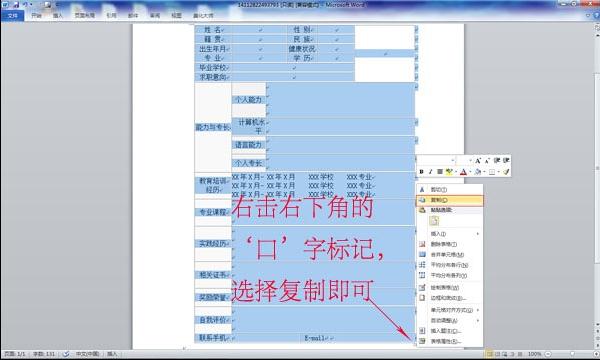Click the Distribute Rows Evenly icon
This screenshot has height=360, width=600.
pyautogui.click(x=422, y=265)
